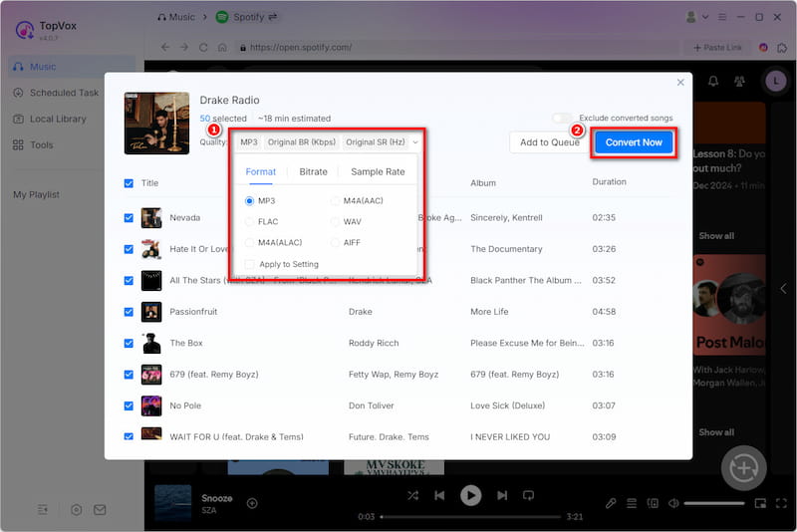797x532 pixels.
Task: Close the Drake Radio dialog
Action: coord(680,83)
